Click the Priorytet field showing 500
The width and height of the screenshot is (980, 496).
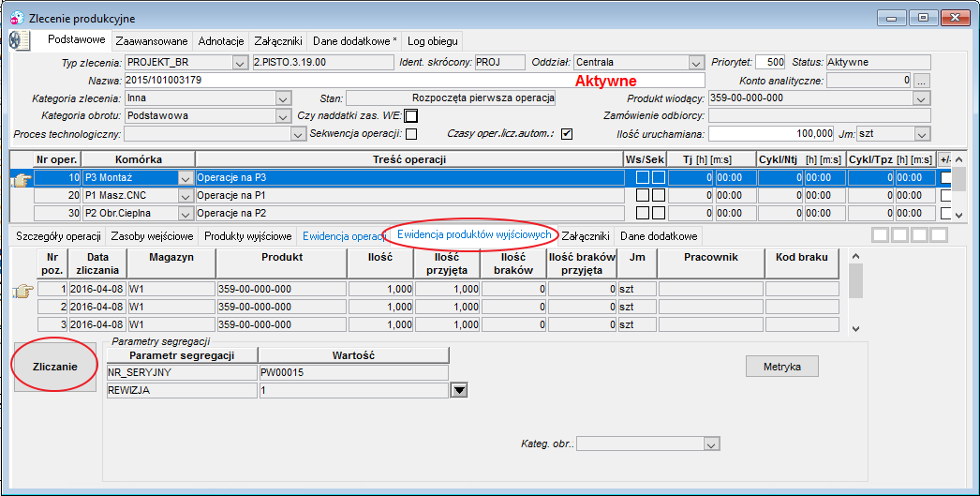771,63
